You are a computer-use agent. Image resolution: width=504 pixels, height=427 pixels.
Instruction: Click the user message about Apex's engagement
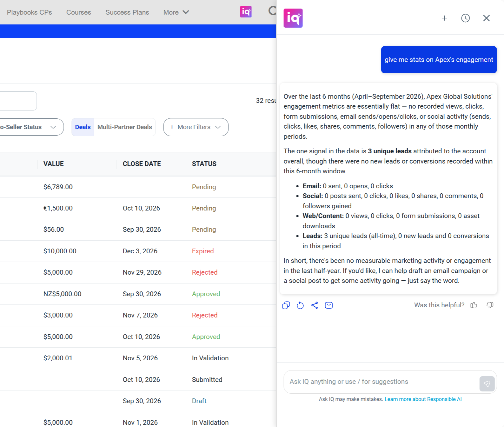click(439, 60)
